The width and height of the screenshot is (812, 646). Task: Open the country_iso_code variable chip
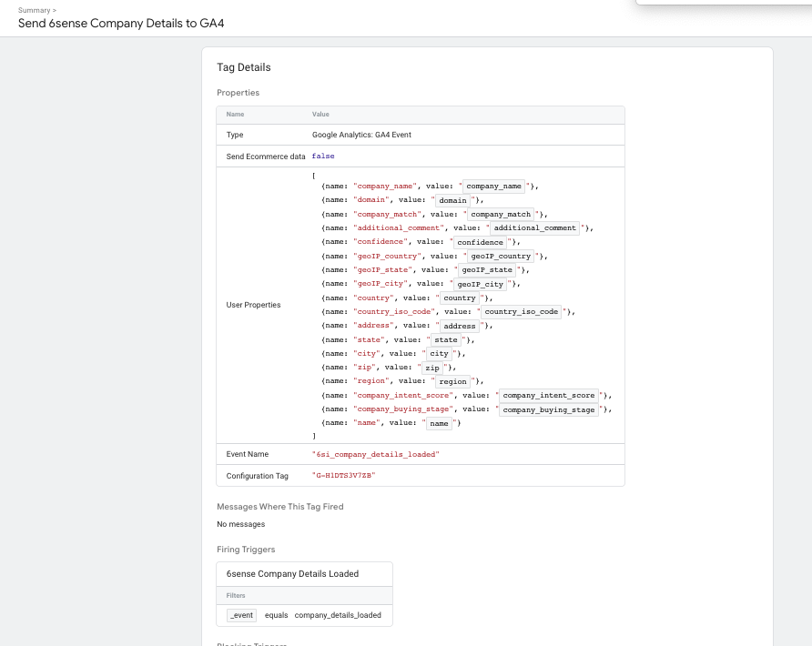pyautogui.click(x=521, y=311)
